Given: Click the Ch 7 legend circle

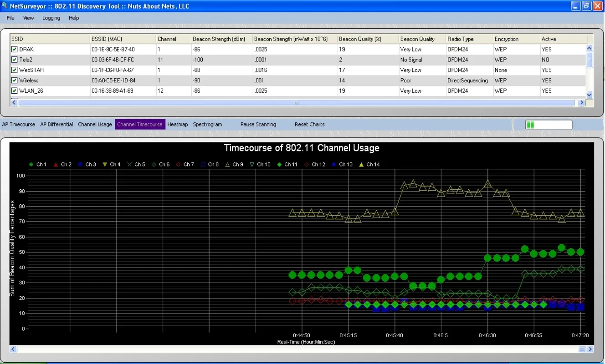Looking at the screenshot, I should (x=178, y=164).
